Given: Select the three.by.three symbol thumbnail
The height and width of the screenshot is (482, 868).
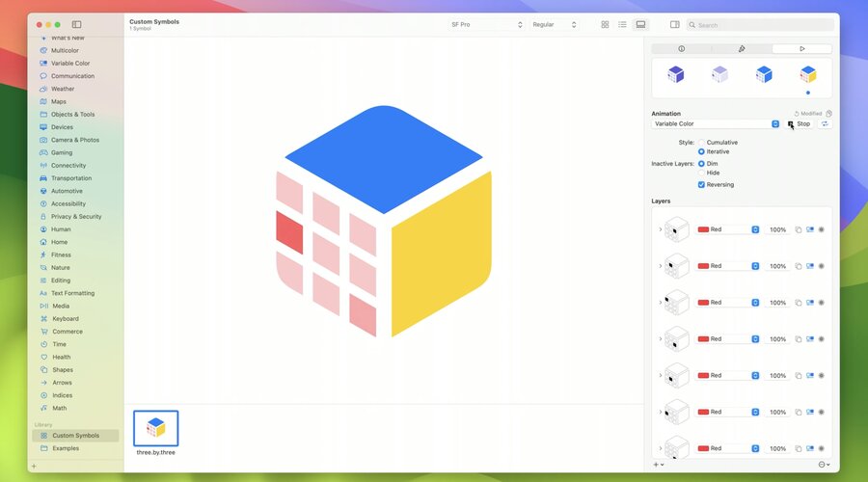Looking at the screenshot, I should click(x=155, y=428).
